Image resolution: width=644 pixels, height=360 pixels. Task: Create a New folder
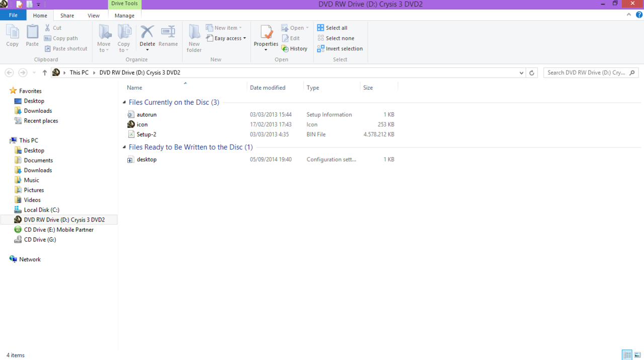pos(194,38)
